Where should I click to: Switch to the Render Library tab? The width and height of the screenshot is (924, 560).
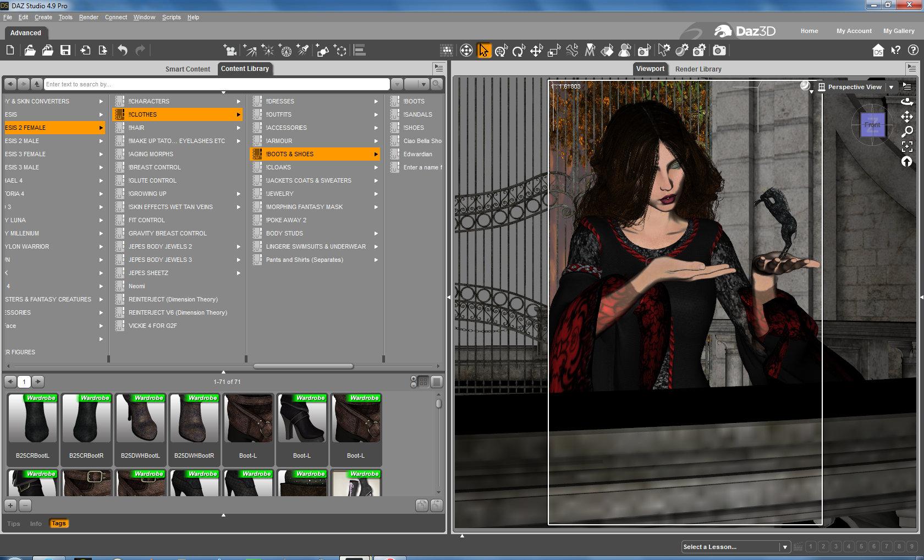pos(698,69)
